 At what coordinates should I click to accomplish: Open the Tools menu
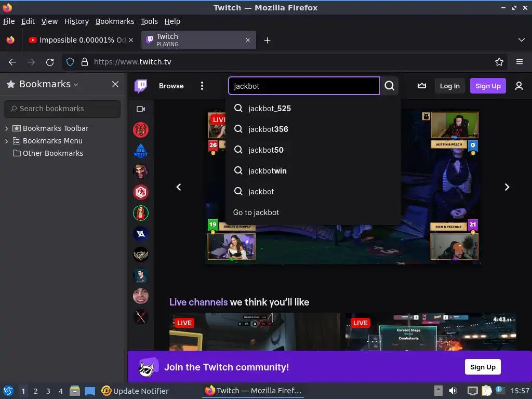point(149,21)
